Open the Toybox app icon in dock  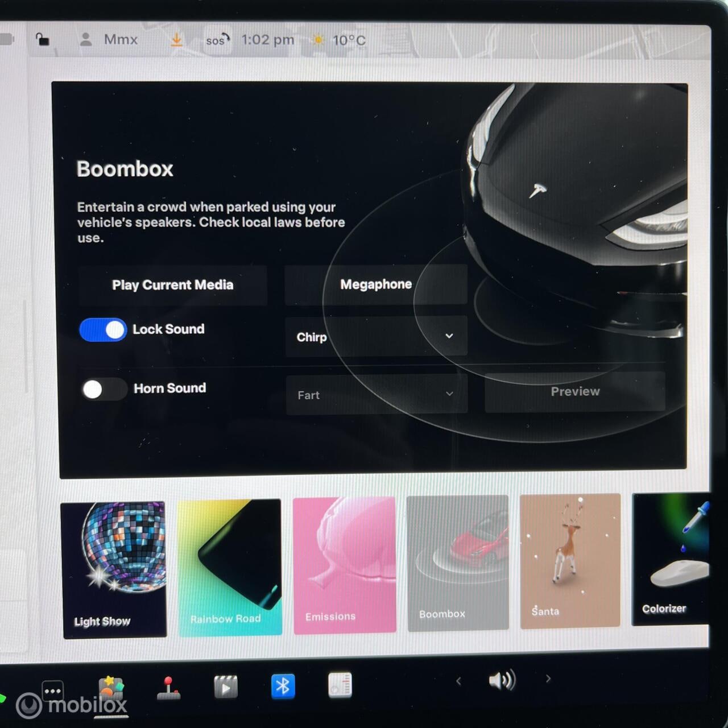coord(111,688)
